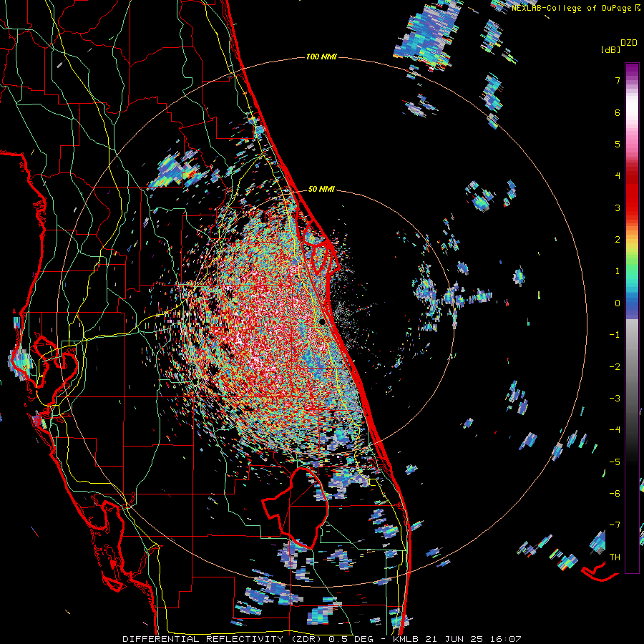Click the "TH" threshold label on the scale
Screen dimensions: 644x644
coord(615,557)
